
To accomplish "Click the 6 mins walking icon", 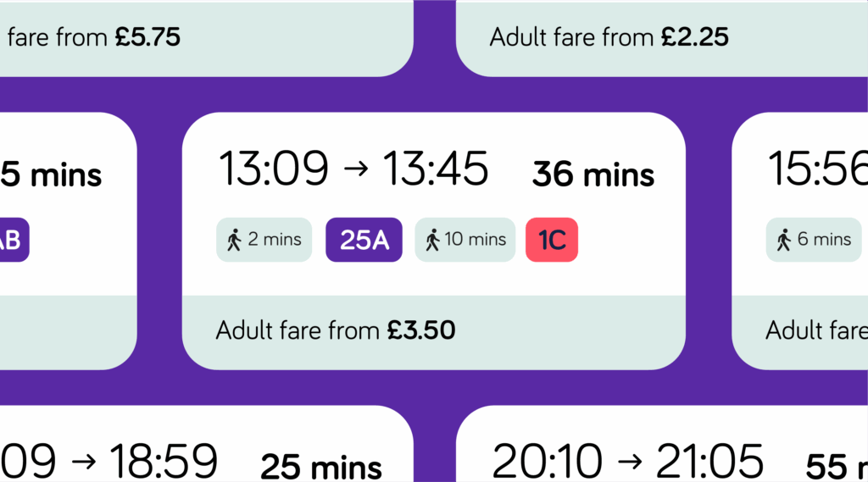I will pos(784,241).
